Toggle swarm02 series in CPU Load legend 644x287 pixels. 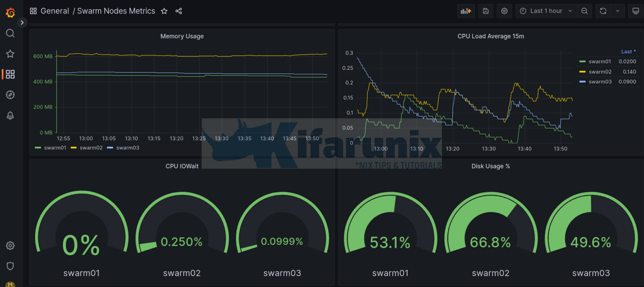pyautogui.click(x=599, y=71)
